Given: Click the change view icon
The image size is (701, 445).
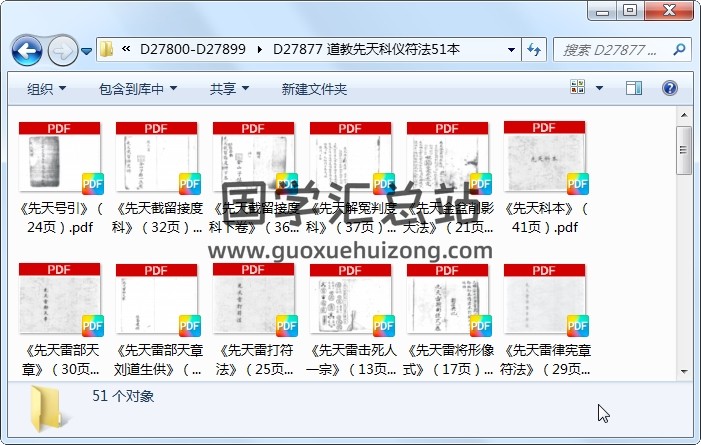Looking at the screenshot, I should point(579,89).
